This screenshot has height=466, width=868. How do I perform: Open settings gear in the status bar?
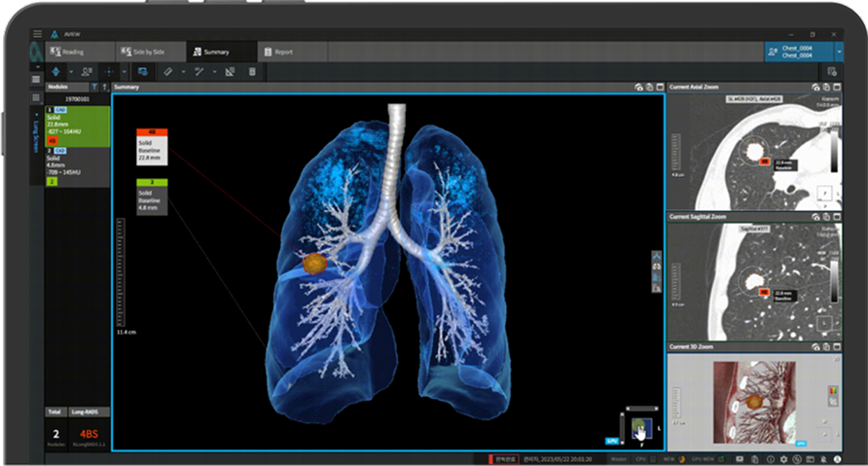(x=781, y=458)
